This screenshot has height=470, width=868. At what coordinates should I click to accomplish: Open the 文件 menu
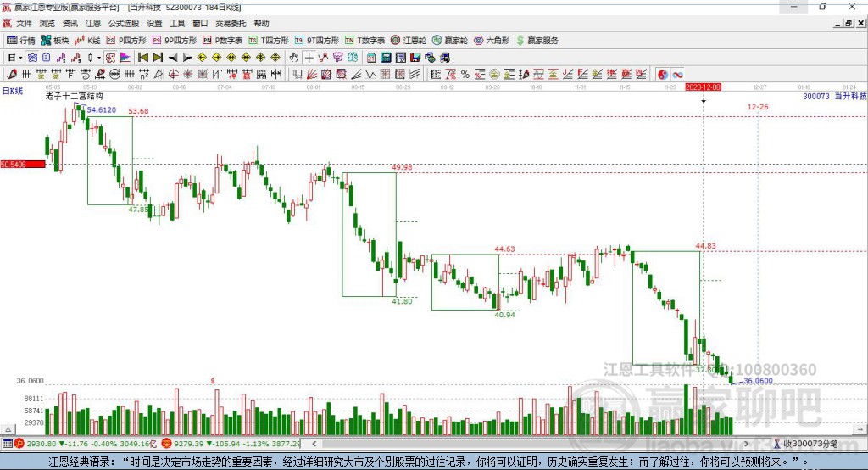24,23
